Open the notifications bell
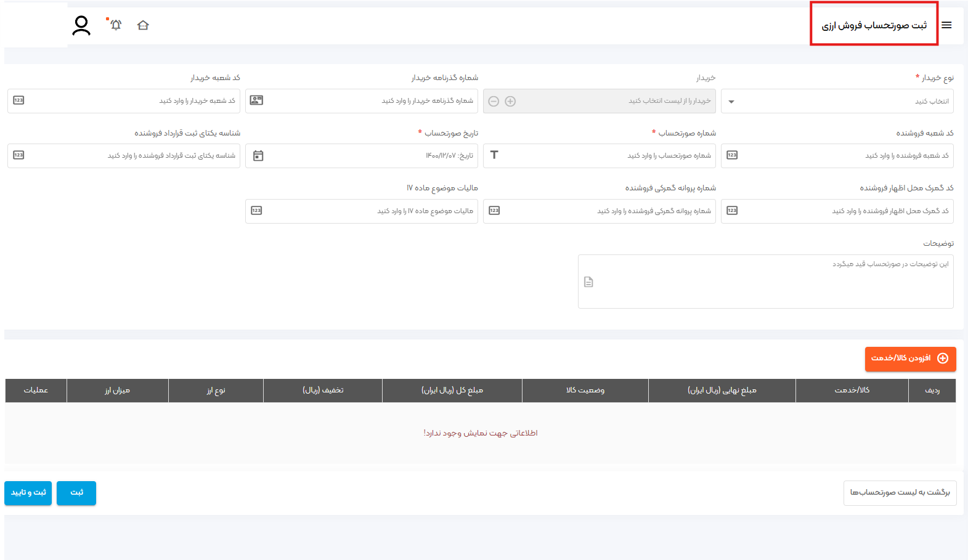 pos(115,25)
